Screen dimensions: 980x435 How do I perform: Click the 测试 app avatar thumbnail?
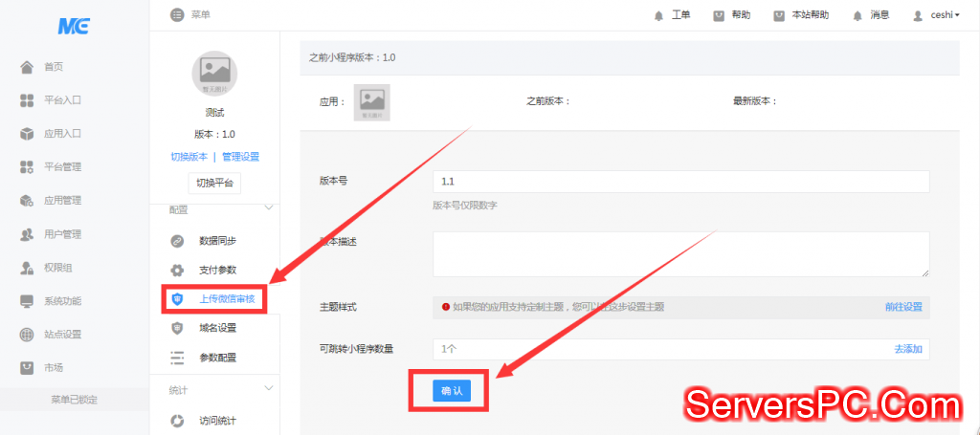(x=214, y=74)
